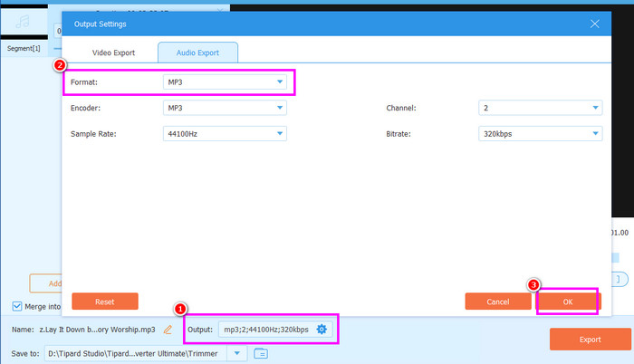Expand the Encoder dropdown
The width and height of the screenshot is (634, 364).
click(x=225, y=108)
